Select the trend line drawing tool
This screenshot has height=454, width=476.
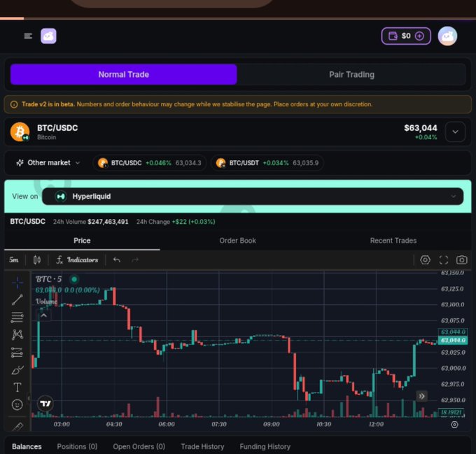(17, 299)
